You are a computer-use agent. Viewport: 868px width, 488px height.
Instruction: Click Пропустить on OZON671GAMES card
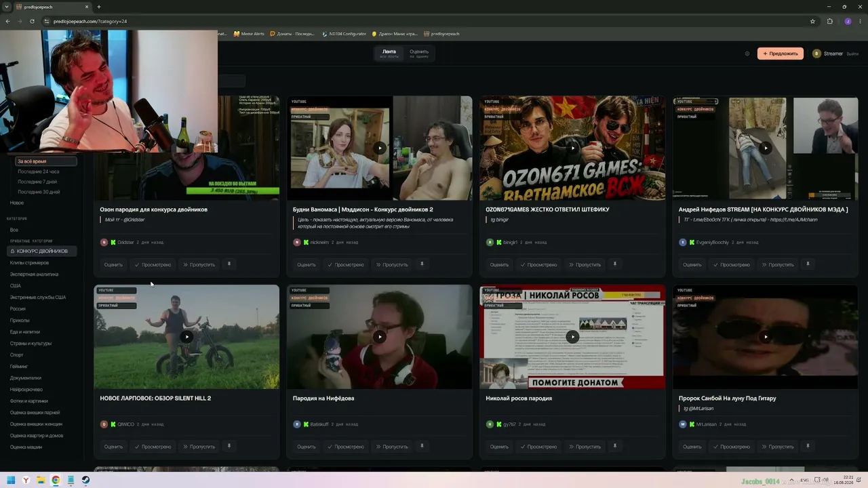coord(585,264)
